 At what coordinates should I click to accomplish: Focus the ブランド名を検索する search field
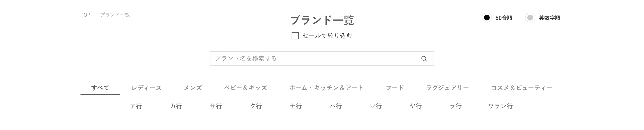click(322, 59)
